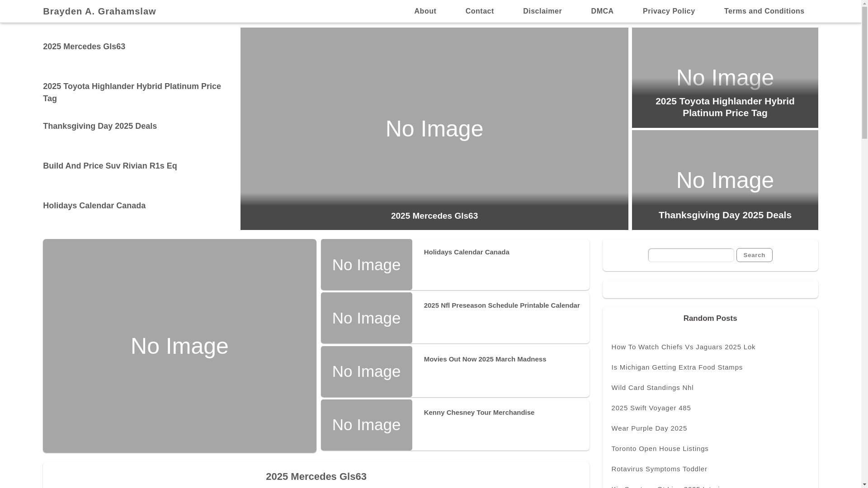Open random post Wild Card Standings Nhl
Screen dimensions: 868x488
652,388
